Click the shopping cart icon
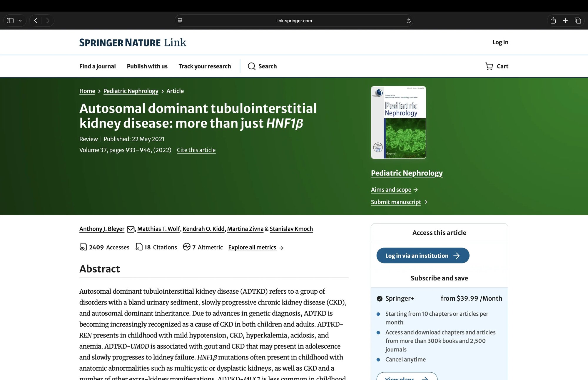588x380 pixels. [x=489, y=66]
